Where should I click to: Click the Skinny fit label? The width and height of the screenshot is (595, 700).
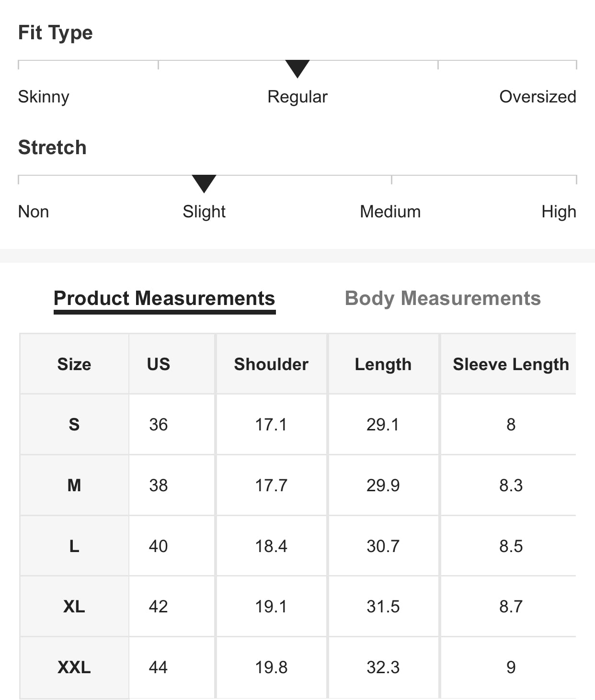pyautogui.click(x=44, y=97)
